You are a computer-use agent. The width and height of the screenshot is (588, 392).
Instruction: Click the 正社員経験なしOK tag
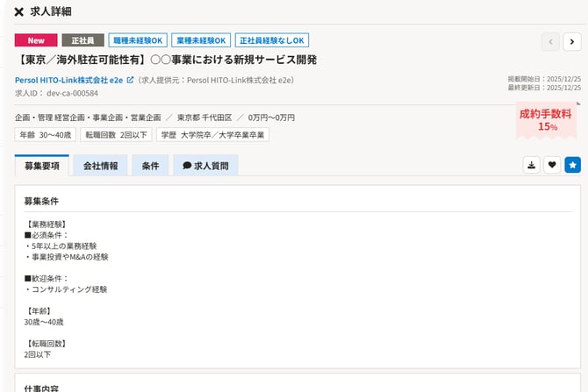pyautogui.click(x=271, y=40)
